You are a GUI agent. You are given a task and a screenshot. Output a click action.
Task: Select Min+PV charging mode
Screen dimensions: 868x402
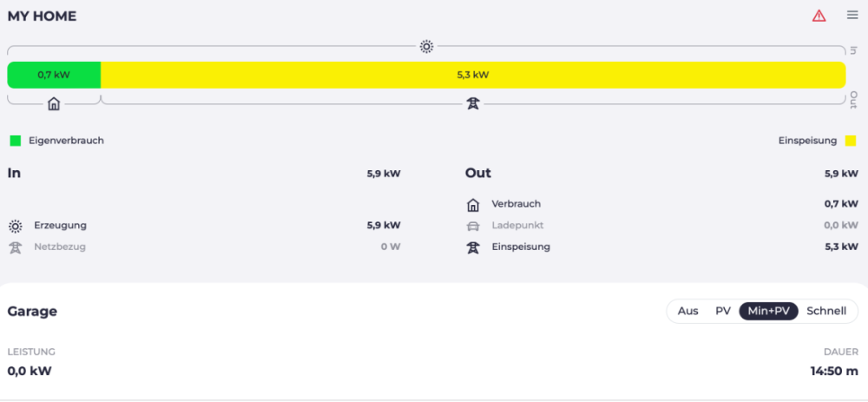pos(768,311)
